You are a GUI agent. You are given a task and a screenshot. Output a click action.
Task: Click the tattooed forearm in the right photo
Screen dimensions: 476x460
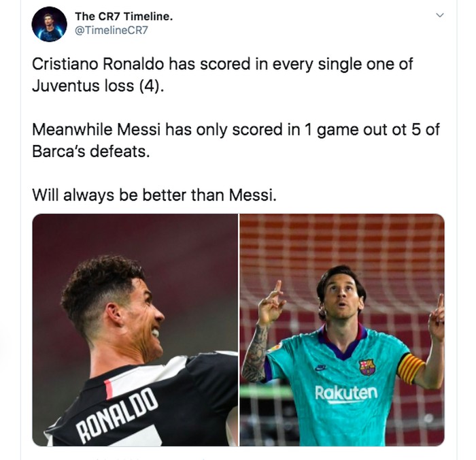pos(255,352)
